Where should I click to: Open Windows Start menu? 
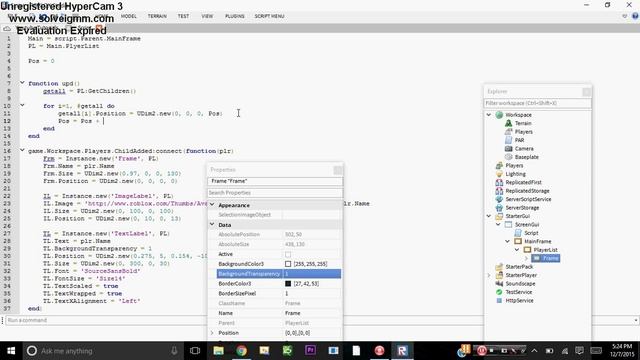tap(11, 351)
